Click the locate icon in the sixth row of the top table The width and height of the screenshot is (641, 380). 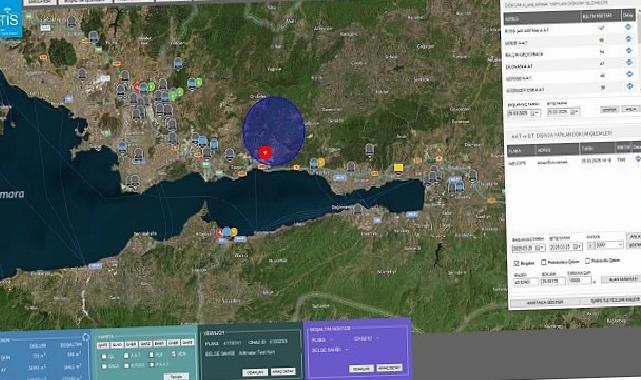[630, 86]
